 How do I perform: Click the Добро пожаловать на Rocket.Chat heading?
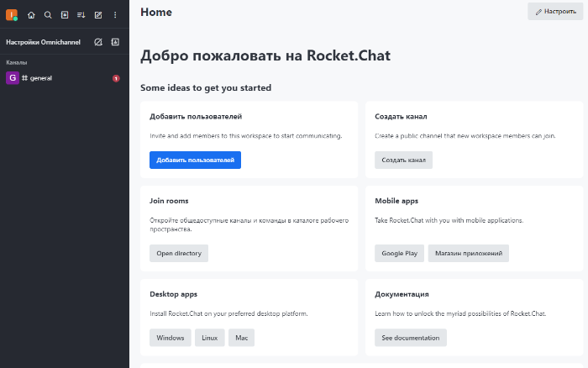coord(265,55)
